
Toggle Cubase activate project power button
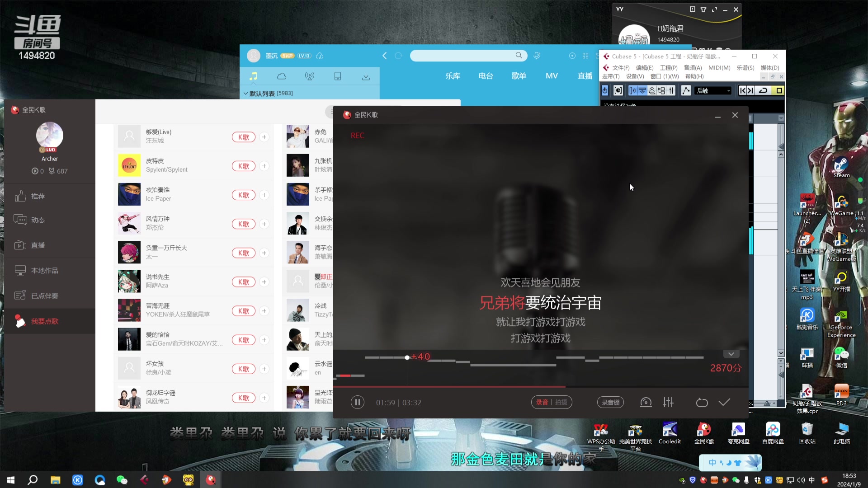(x=605, y=90)
